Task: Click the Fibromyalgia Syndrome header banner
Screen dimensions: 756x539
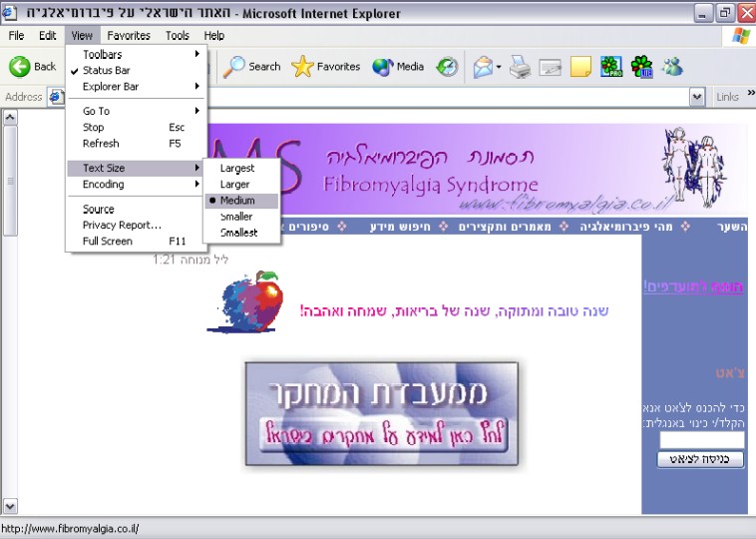Action: pos(477,169)
